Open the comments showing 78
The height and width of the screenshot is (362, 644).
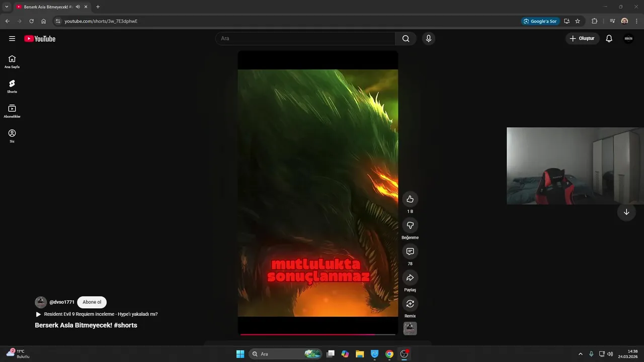coord(410,251)
